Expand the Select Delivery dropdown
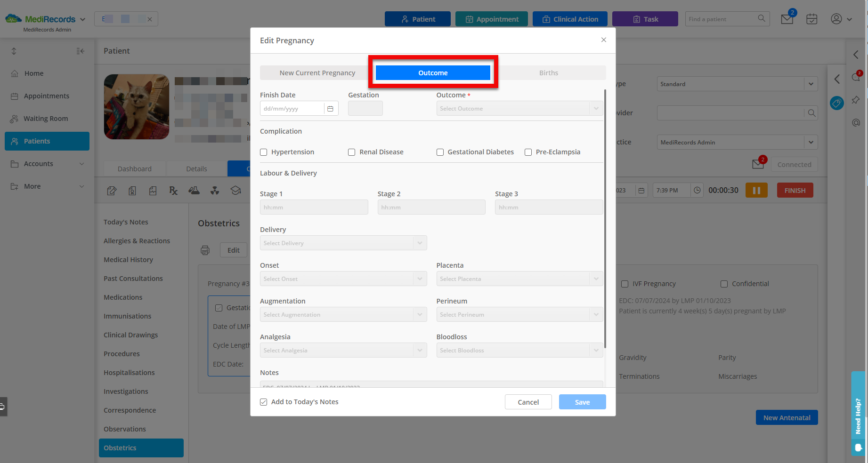 tap(343, 243)
